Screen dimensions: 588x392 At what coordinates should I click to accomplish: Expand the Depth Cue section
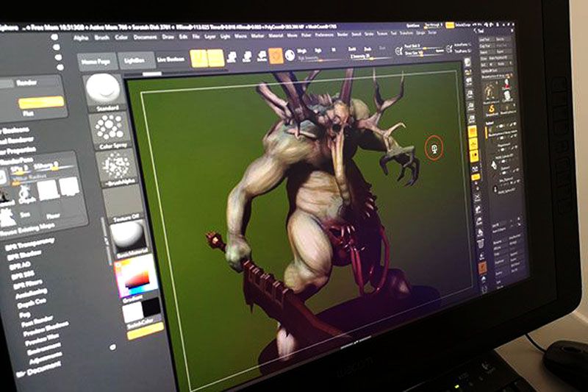point(32,303)
